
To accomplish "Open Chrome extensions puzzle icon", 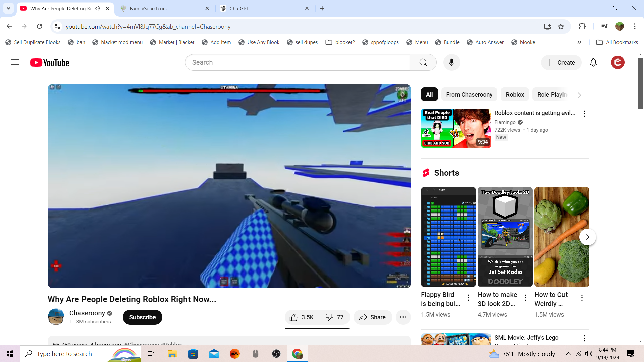I will 582,27.
